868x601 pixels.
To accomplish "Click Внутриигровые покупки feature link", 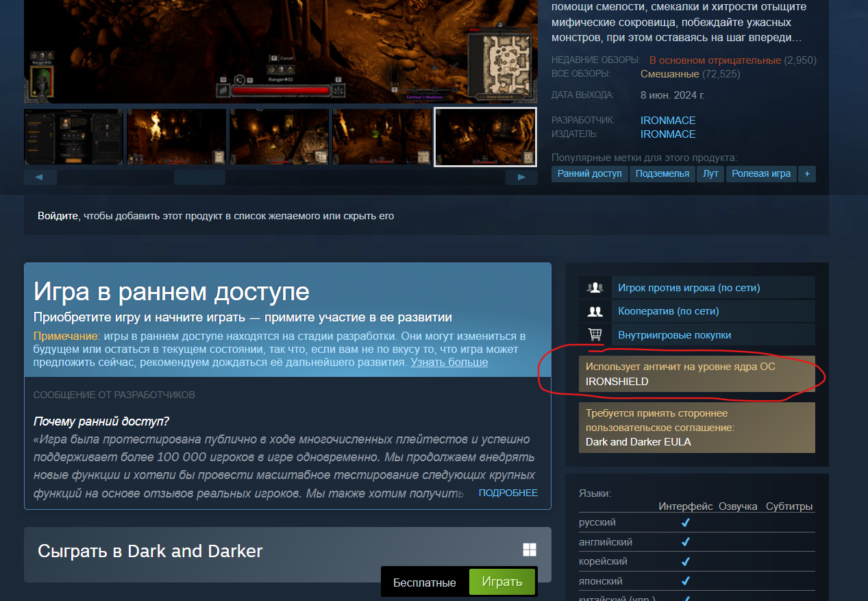I will pos(674,335).
